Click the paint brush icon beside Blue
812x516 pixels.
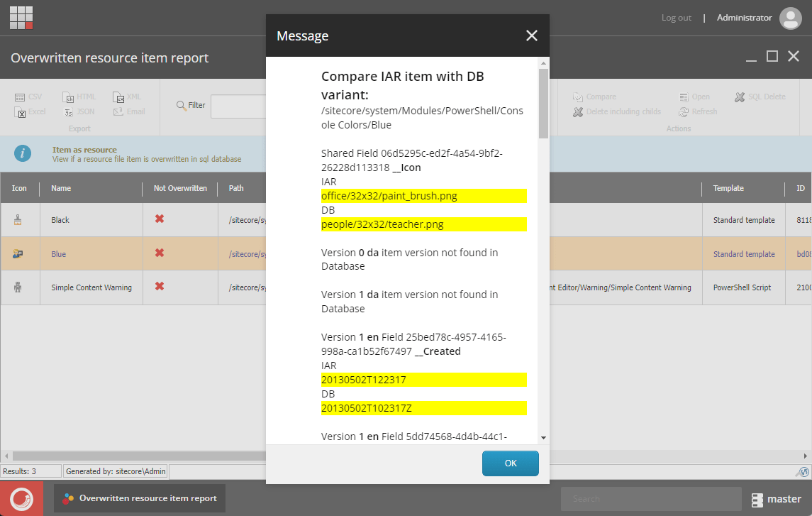(x=20, y=253)
